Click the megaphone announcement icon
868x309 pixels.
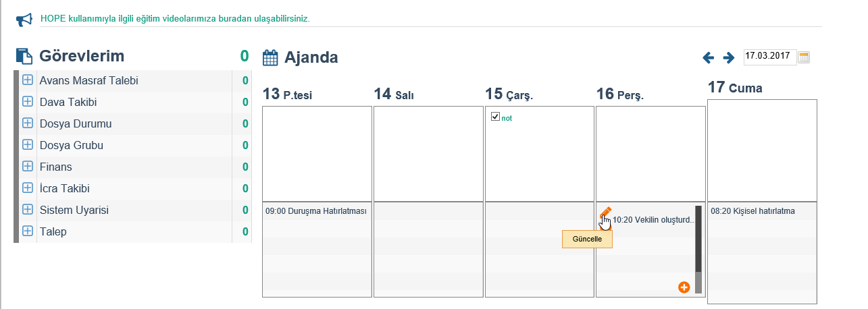point(24,20)
